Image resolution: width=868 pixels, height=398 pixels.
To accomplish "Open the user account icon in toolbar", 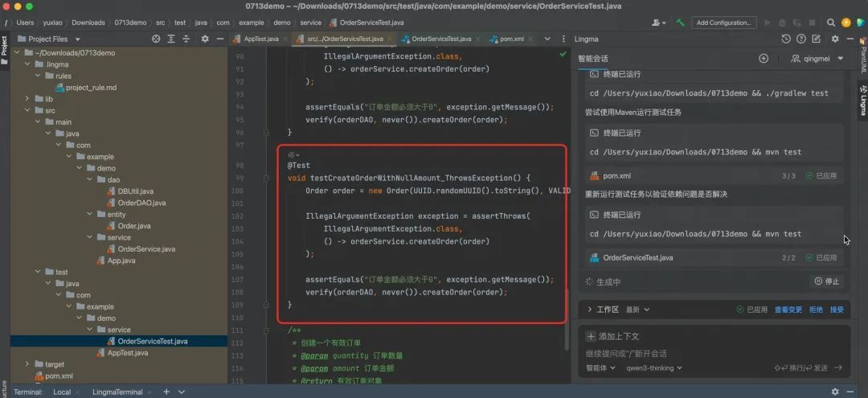I will point(658,23).
